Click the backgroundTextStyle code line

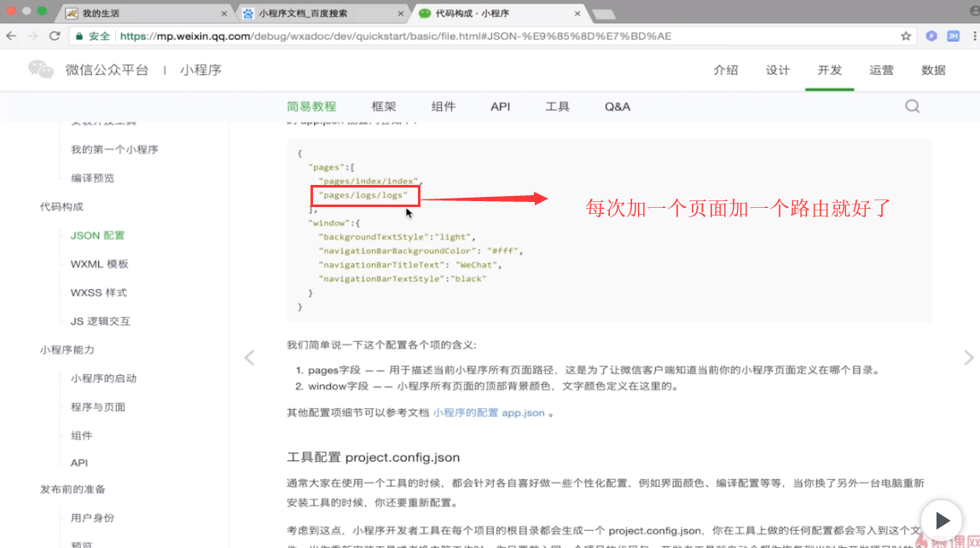point(397,237)
